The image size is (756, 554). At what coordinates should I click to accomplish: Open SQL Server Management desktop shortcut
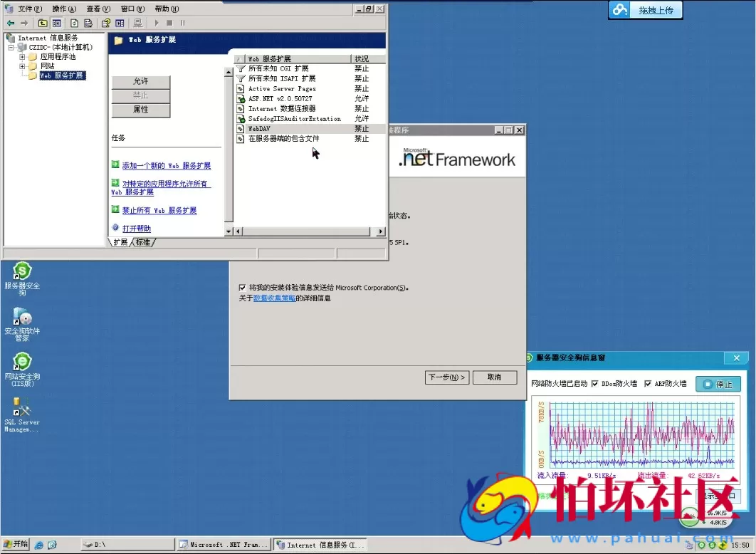22,407
